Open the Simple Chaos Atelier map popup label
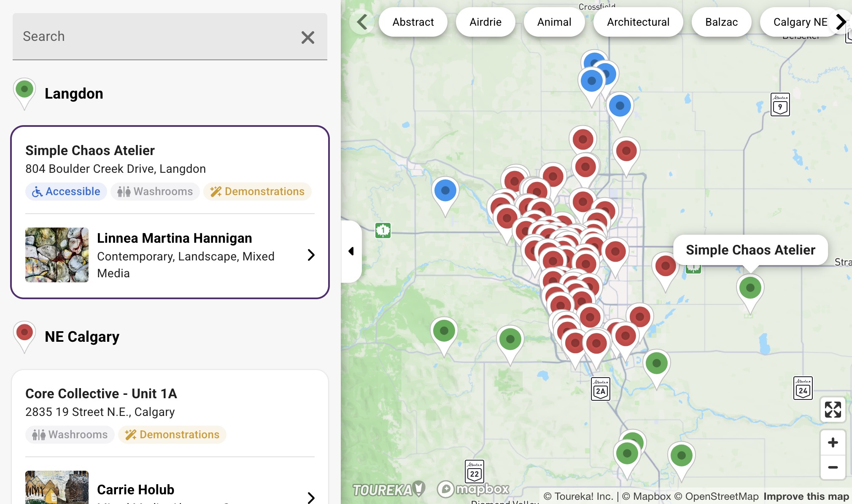This screenshot has width=852, height=504. 750,249
